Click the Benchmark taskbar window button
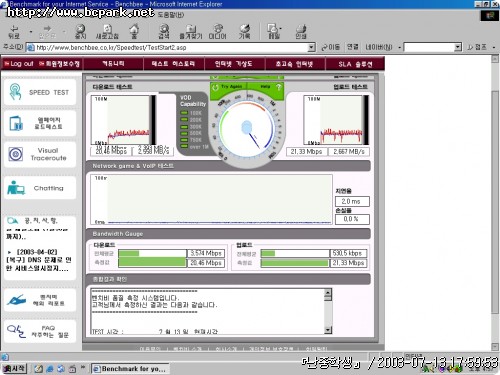This screenshot has height=375, width=500. pyautogui.click(x=130, y=369)
